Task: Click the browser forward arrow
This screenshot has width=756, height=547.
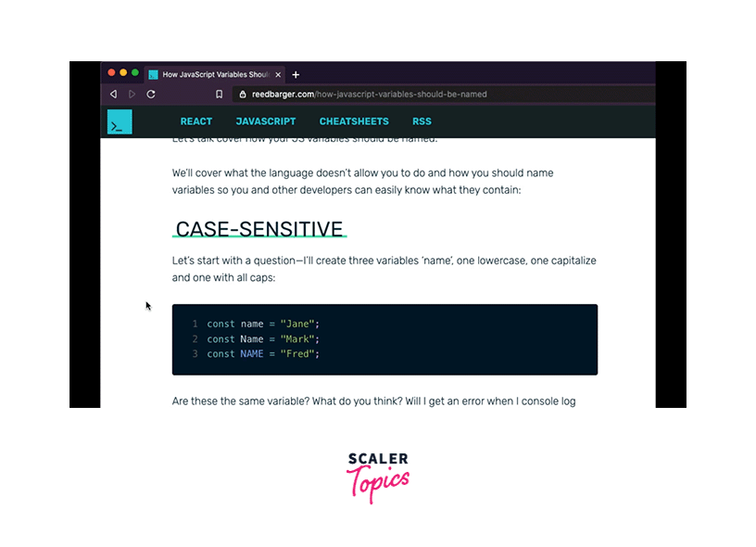Action: tap(132, 95)
